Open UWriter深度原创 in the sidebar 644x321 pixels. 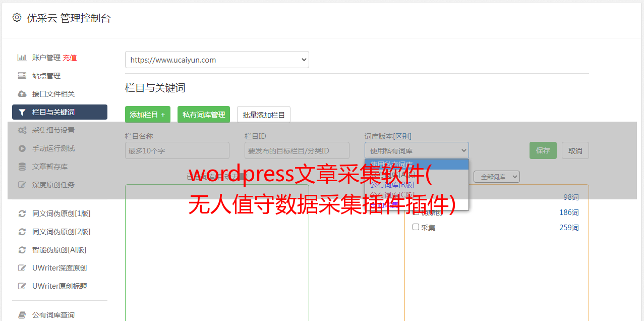[60, 268]
